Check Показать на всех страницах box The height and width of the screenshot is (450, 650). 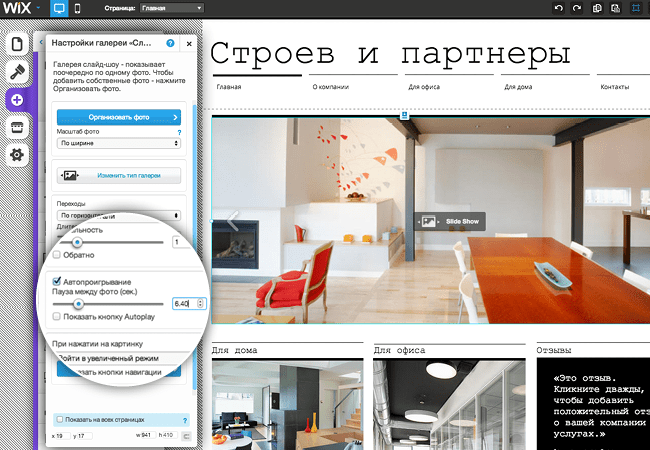pos(60,420)
